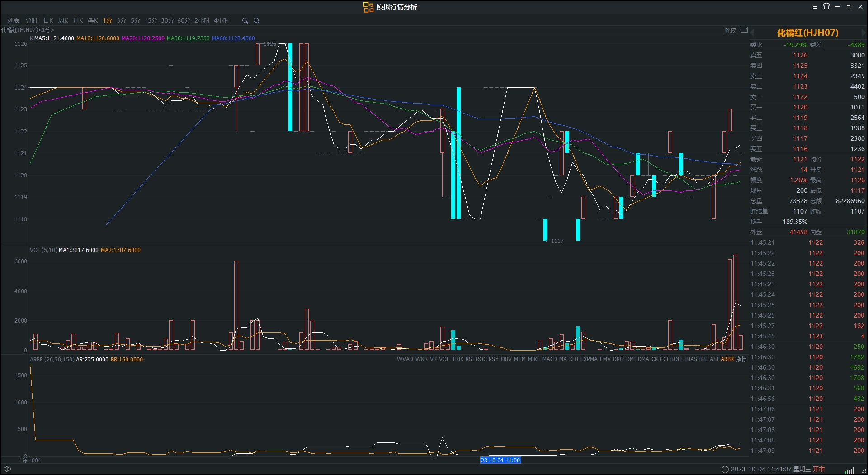Screen dimensions: 868x475
Task: Open the 指标 indicator list
Action: (x=741, y=359)
